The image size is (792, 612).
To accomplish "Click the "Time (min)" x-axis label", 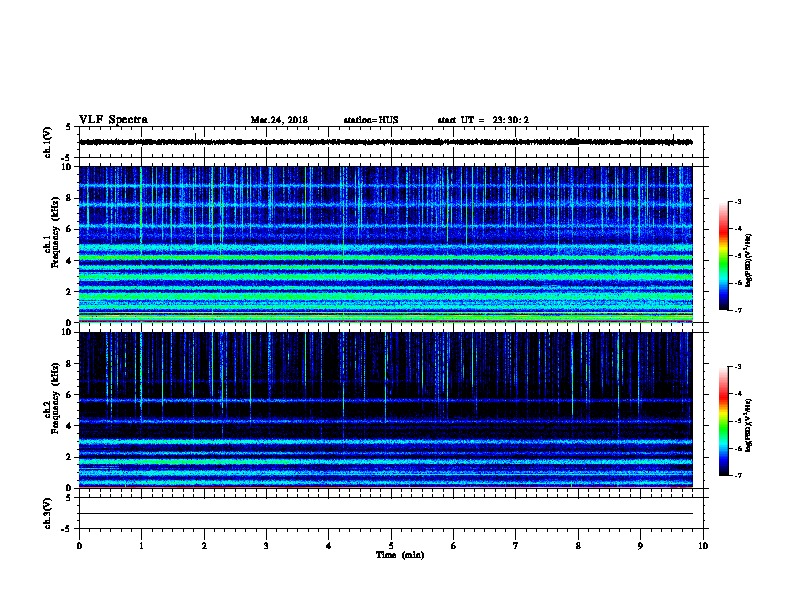I will (400, 555).
